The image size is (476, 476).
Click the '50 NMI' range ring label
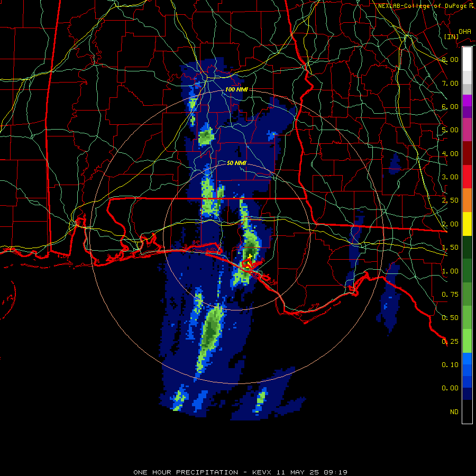coord(236,163)
